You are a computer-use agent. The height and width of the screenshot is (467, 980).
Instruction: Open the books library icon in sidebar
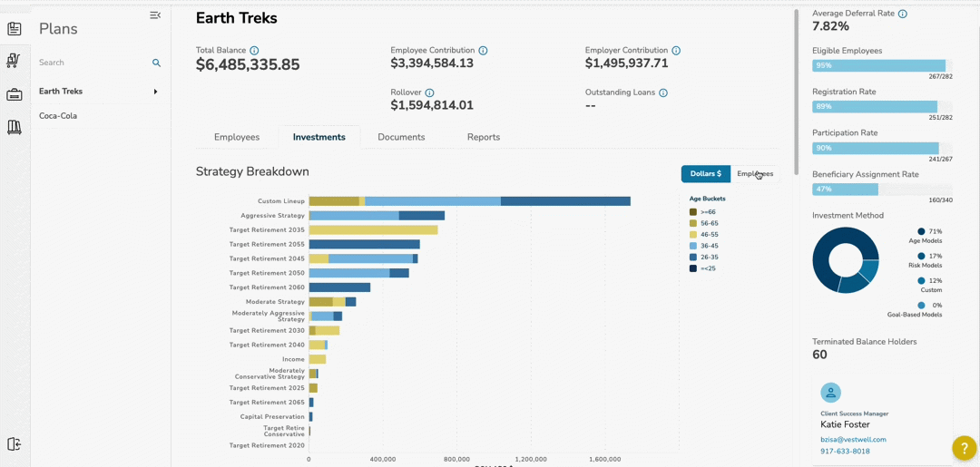click(14, 128)
